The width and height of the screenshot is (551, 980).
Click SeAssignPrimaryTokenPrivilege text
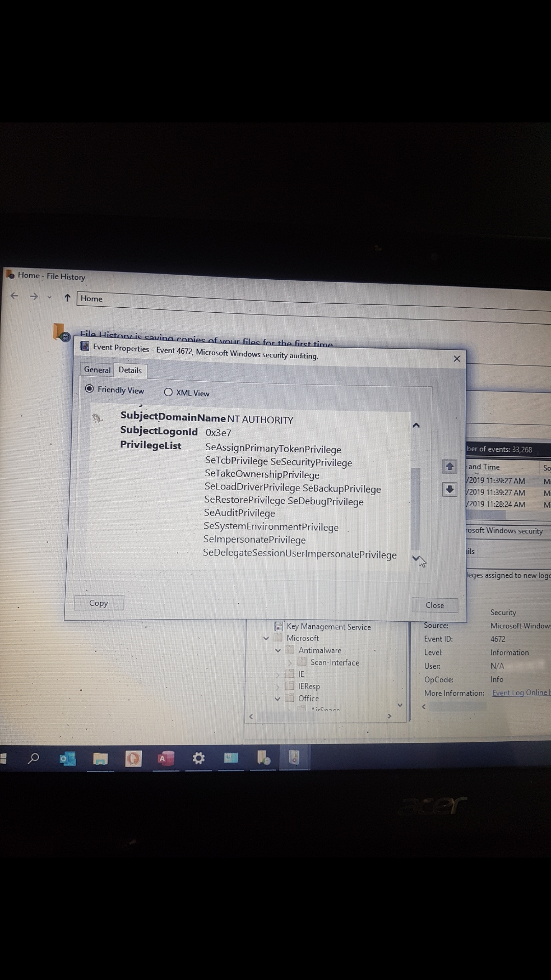point(273,449)
